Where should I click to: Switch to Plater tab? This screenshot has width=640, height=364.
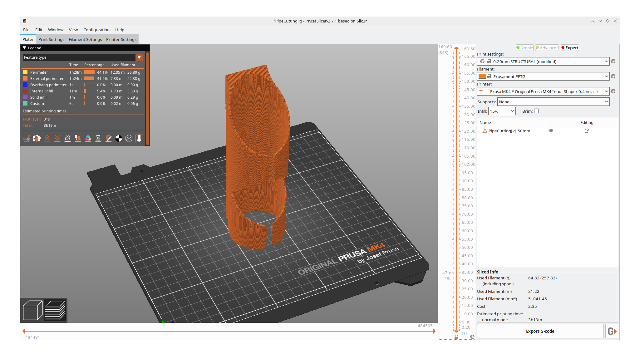point(28,40)
